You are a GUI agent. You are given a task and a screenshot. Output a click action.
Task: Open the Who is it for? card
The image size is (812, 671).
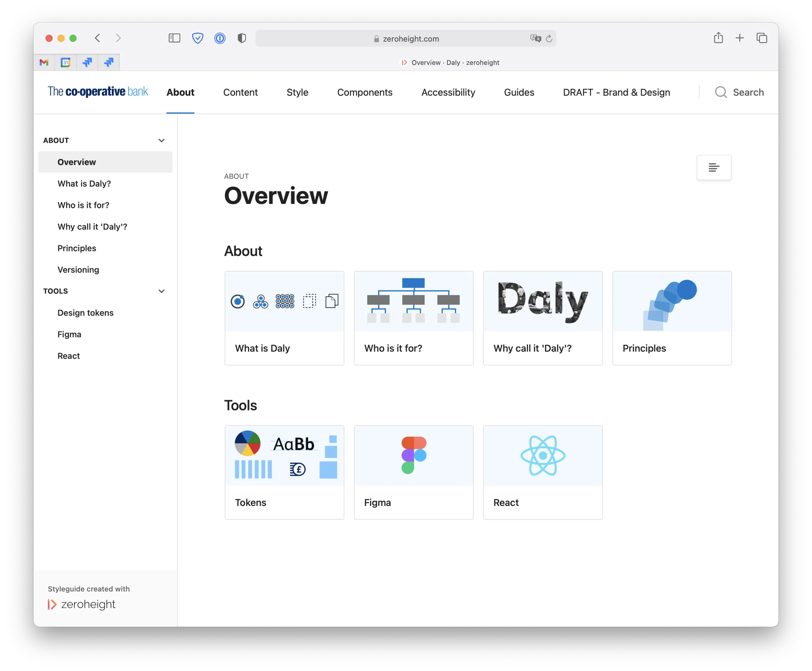coord(413,318)
